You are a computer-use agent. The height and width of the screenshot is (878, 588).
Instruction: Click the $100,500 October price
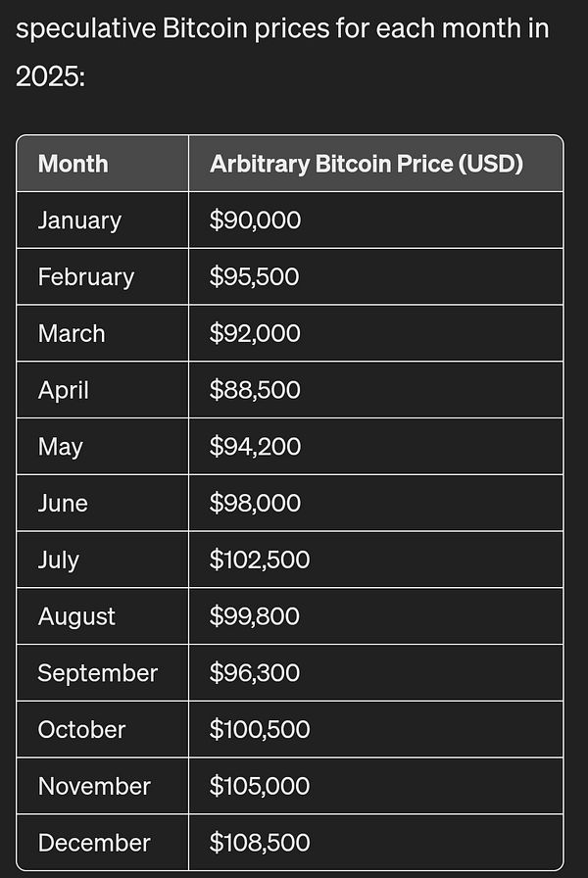pyautogui.click(x=260, y=730)
